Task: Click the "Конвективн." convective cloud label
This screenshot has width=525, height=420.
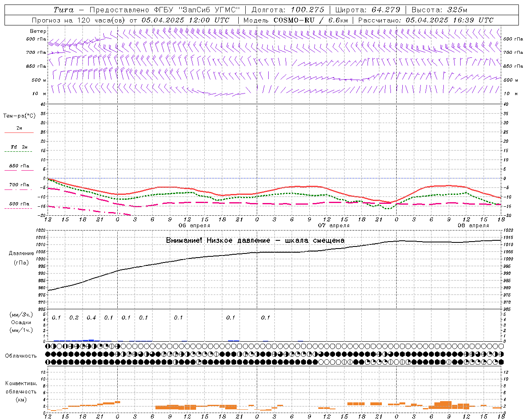Action: tap(21, 383)
